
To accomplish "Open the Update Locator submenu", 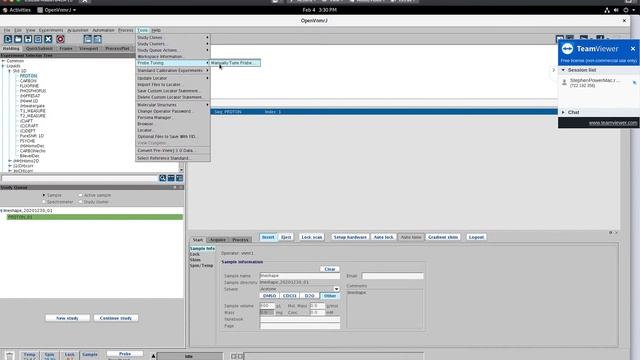I will coord(173,78).
